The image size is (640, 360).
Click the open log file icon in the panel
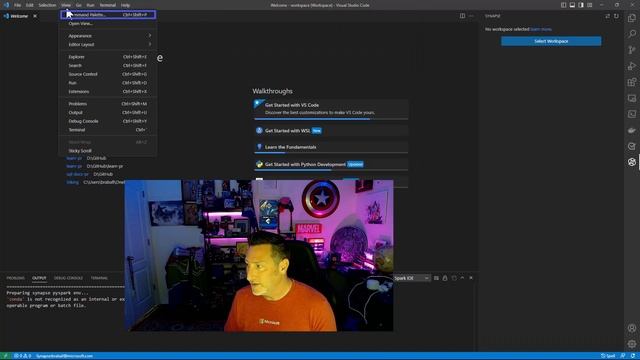click(454, 278)
